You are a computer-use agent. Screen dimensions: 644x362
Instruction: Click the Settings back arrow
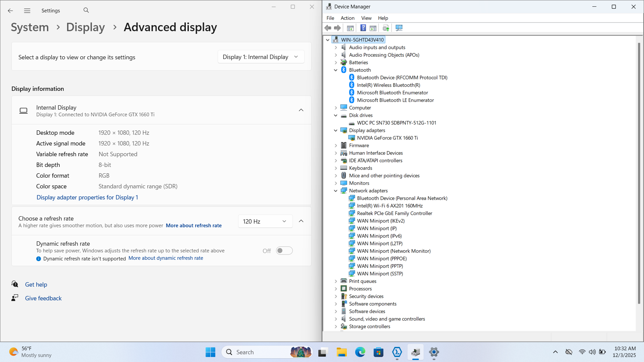coord(10,11)
